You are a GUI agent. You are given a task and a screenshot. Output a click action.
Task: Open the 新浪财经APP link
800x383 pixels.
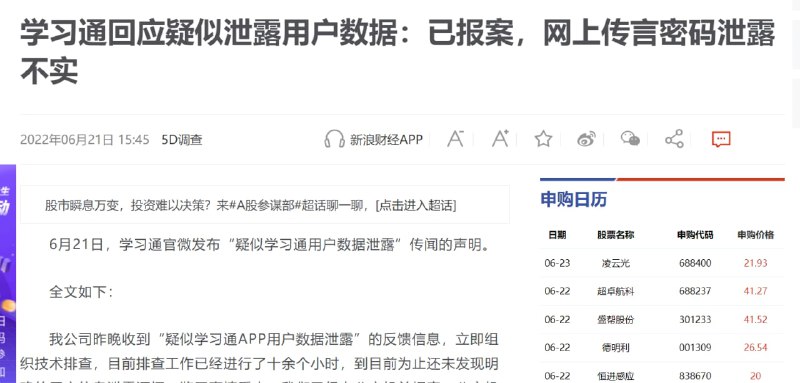click(x=386, y=139)
